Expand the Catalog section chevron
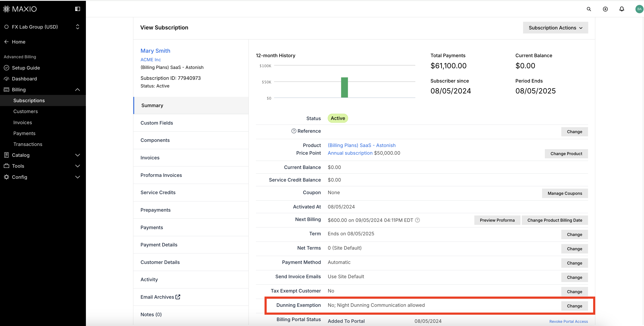The width and height of the screenshot is (644, 326). click(78, 155)
